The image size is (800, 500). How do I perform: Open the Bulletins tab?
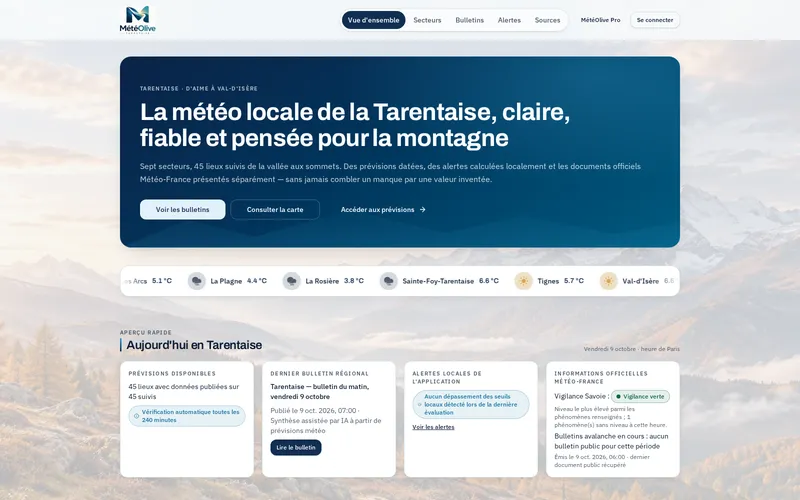coord(469,20)
